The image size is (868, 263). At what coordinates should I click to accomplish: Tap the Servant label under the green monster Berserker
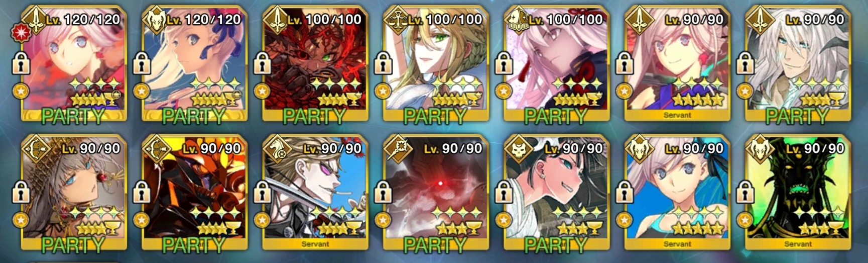coord(798,244)
